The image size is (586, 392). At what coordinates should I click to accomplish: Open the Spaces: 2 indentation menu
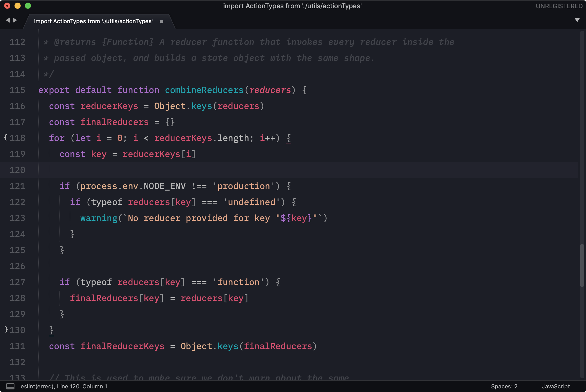pos(504,386)
